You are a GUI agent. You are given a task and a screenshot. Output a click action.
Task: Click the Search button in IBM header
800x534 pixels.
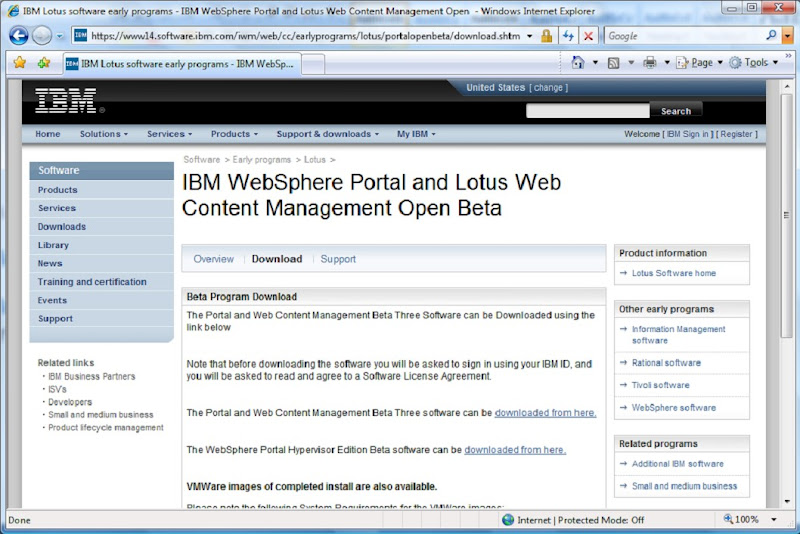coord(676,111)
